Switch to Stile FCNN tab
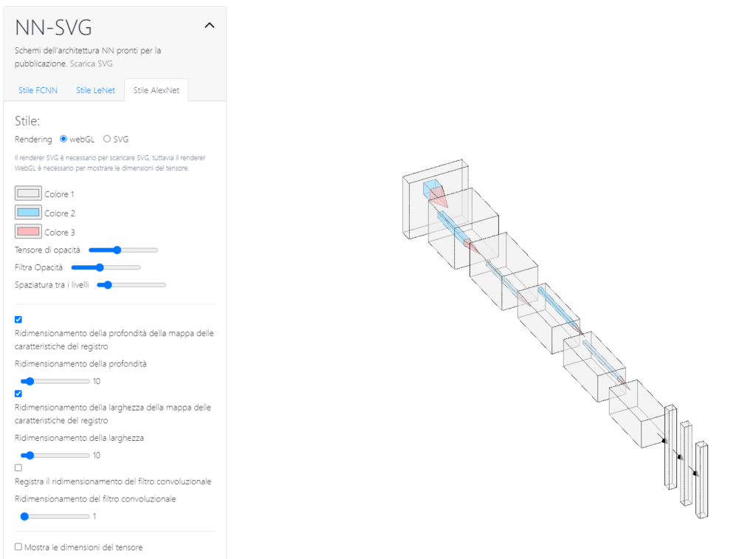The width and height of the screenshot is (756, 559). (38, 91)
